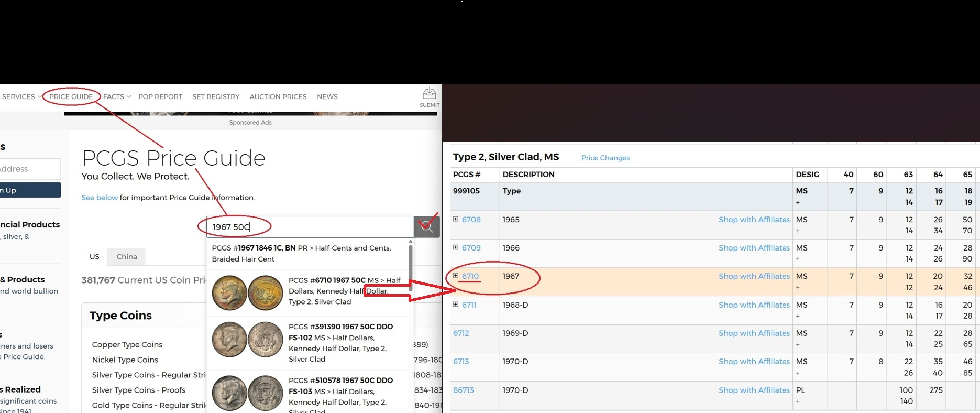Screen dimensions: 980x413
Task: Open PCGS number 6711 link
Action: click(x=469, y=305)
